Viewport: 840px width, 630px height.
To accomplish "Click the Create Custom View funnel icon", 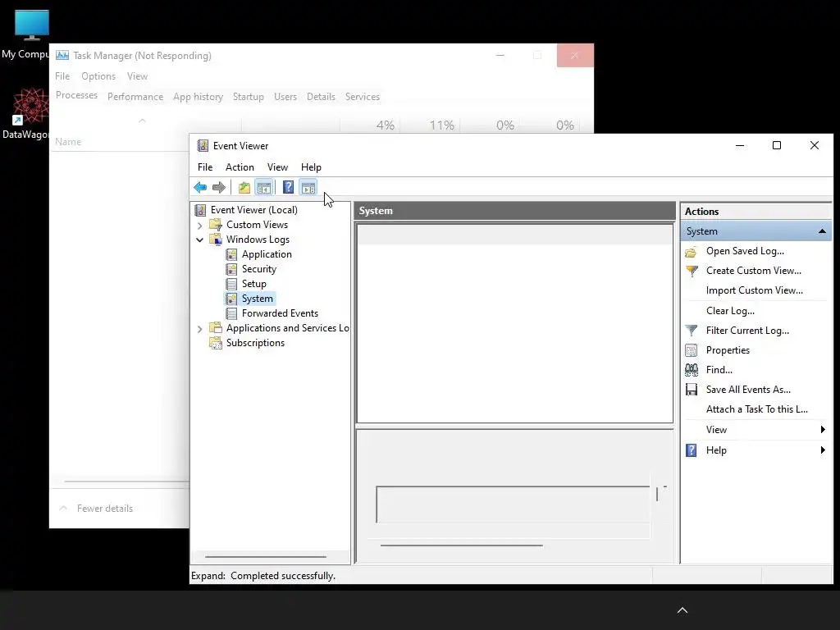I will [x=692, y=271].
